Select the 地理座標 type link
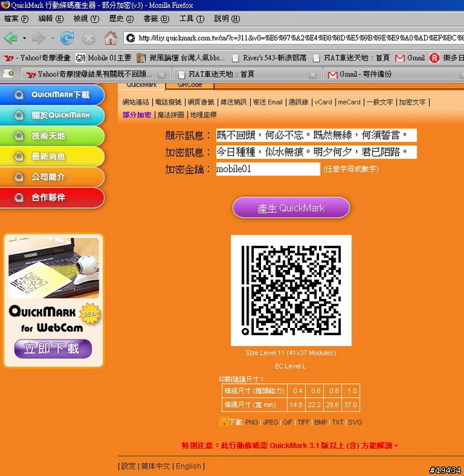Viewport: 464px width, 476px height. tap(204, 115)
